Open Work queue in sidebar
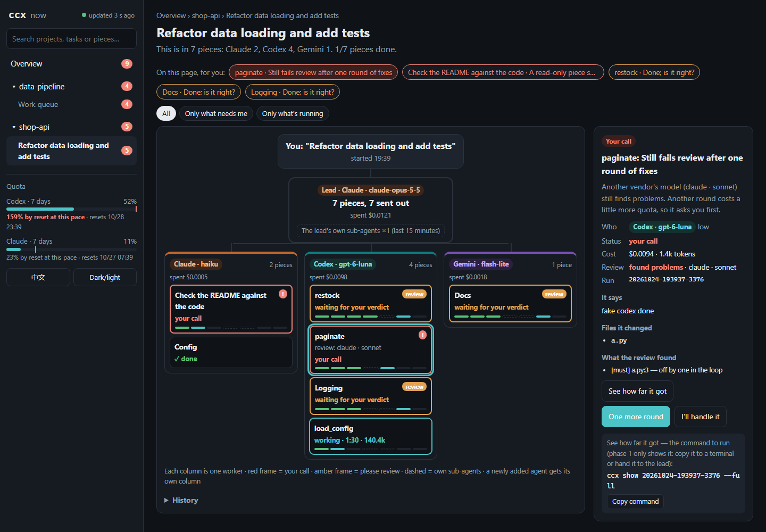766x532 pixels. coord(71,104)
